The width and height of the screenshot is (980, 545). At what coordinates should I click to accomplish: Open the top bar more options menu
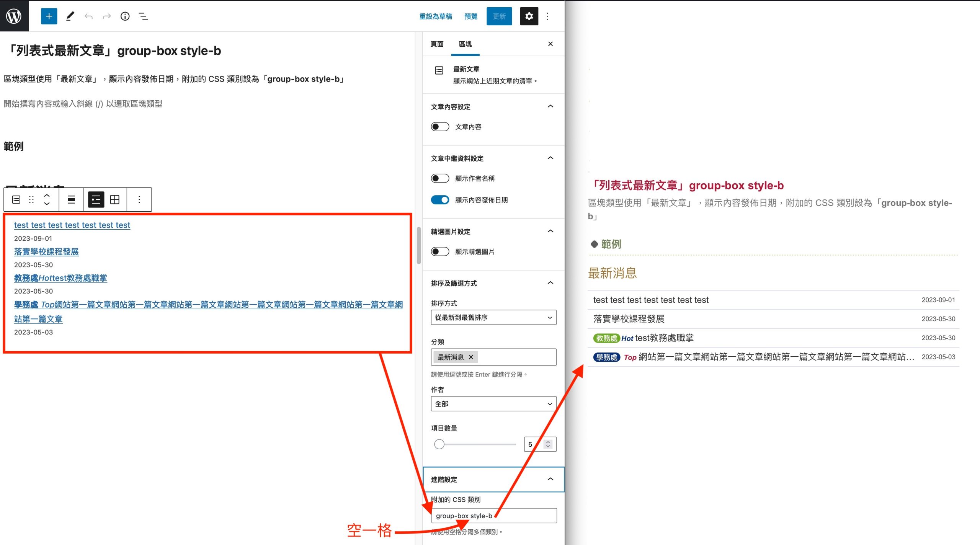point(547,16)
